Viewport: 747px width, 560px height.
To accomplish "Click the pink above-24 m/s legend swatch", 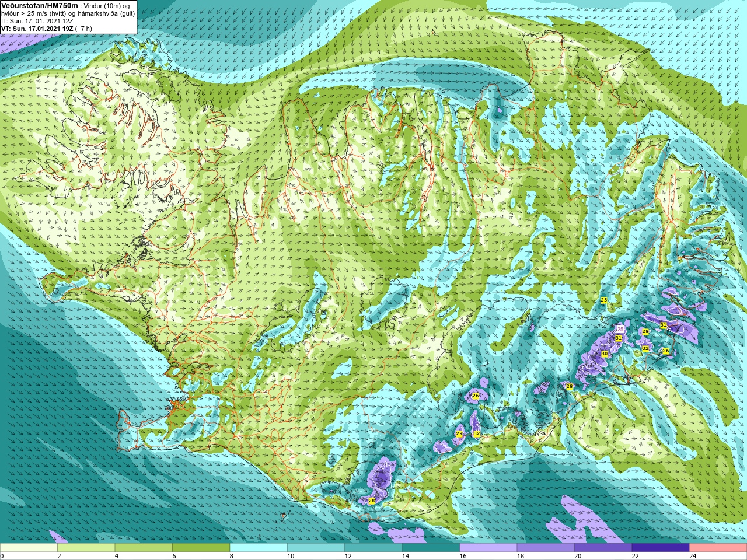I will (x=718, y=548).
